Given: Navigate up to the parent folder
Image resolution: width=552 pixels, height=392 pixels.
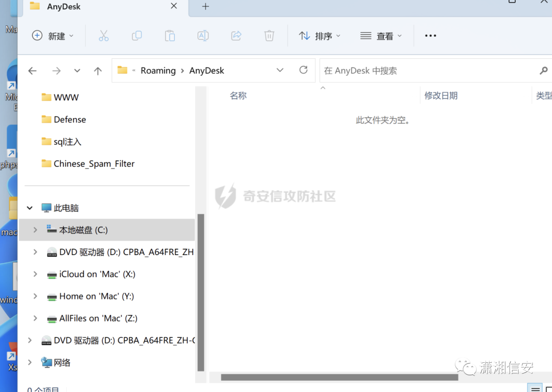Looking at the screenshot, I should (x=98, y=70).
